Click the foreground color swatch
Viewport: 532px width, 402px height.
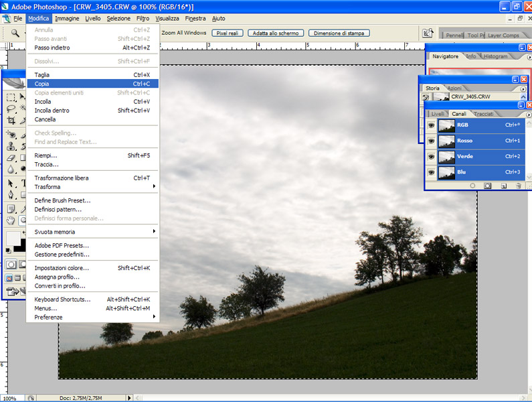click(x=13, y=239)
